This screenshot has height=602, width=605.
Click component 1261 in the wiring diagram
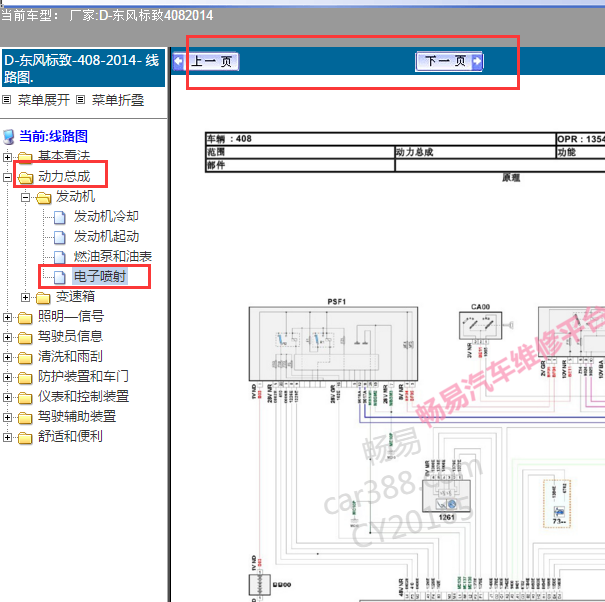[446, 496]
